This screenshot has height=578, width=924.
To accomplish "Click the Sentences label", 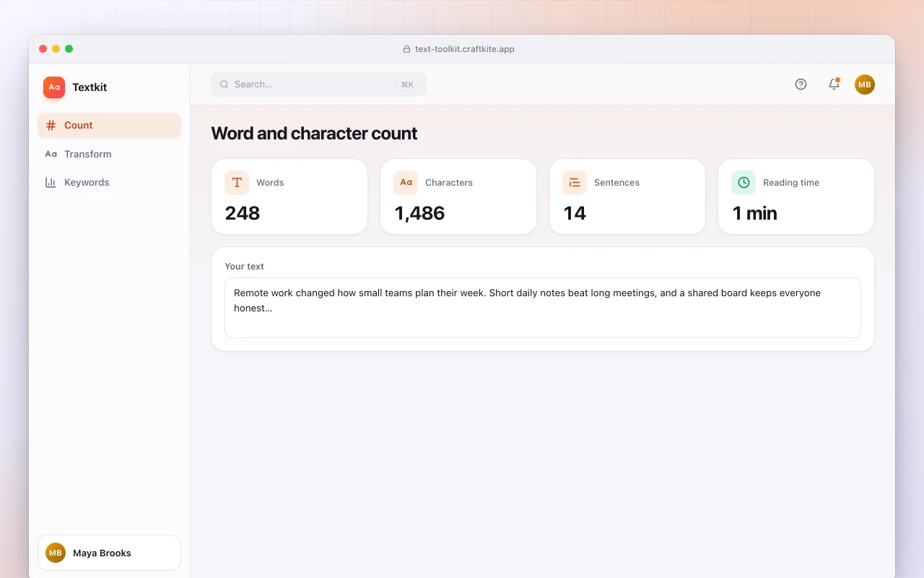I will click(616, 183).
